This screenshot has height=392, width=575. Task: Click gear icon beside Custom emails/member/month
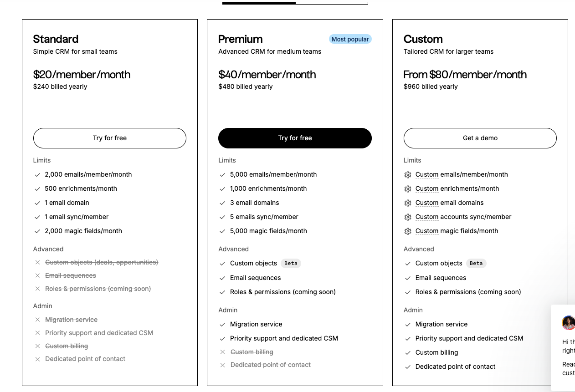408,175
